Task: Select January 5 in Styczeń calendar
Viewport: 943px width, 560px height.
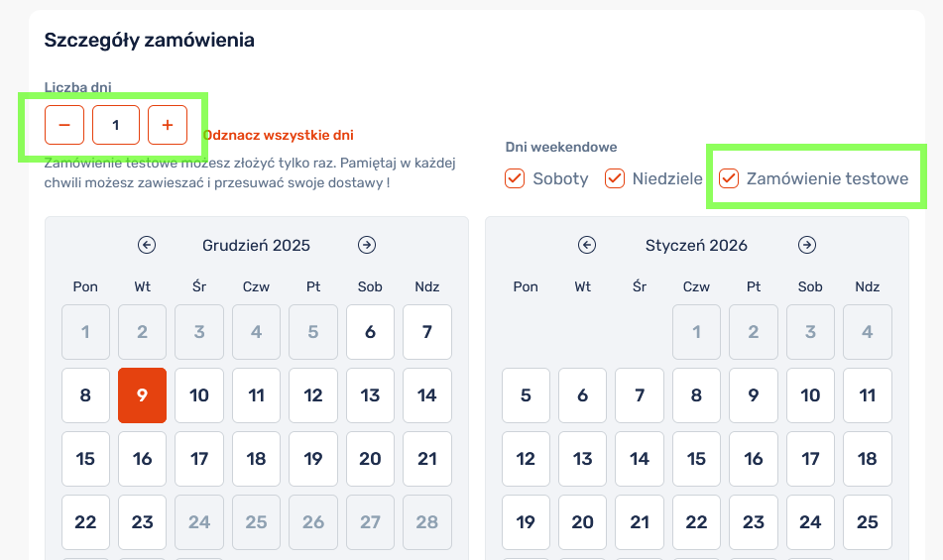Action: click(x=526, y=395)
